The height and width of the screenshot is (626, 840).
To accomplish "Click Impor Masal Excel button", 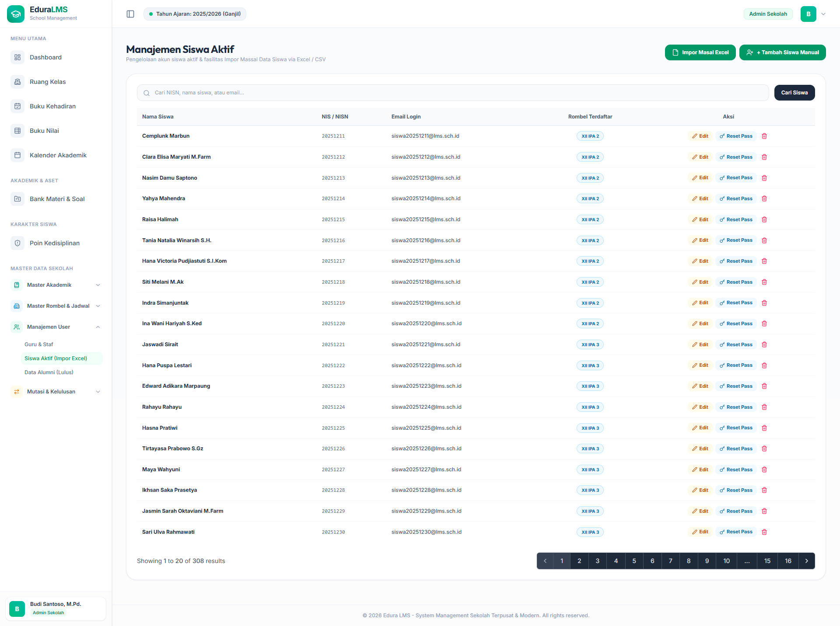I will tap(700, 52).
